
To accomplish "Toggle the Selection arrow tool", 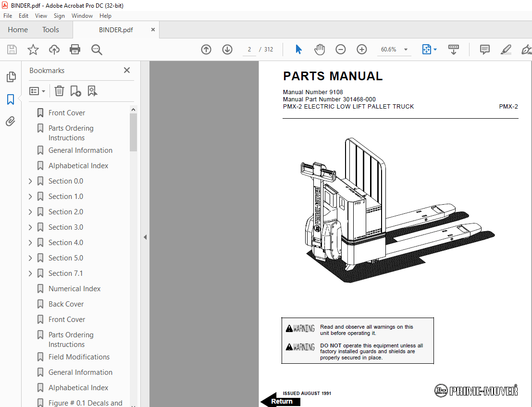I will 298,49.
